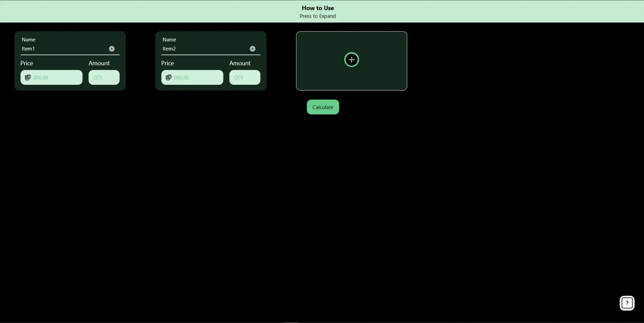Click the coin icon in Item1 price
The width and height of the screenshot is (644, 323).
[28, 78]
